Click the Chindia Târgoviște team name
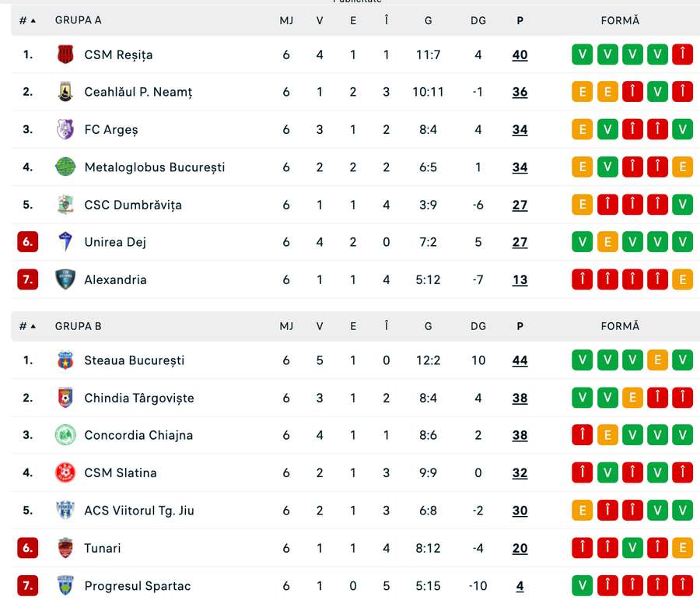Screen dimensions: 700x604 139,398
